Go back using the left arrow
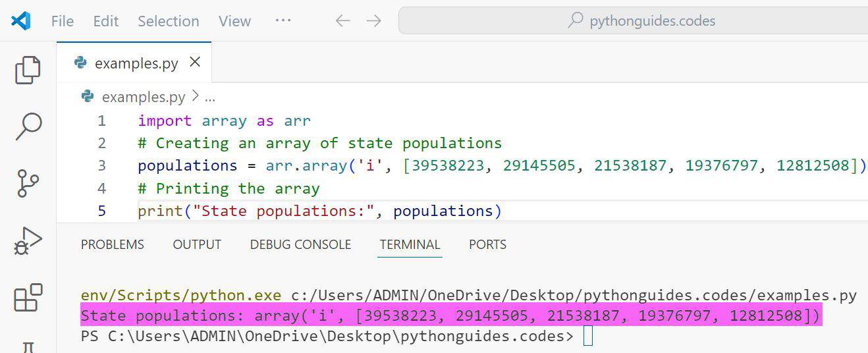 (x=342, y=21)
